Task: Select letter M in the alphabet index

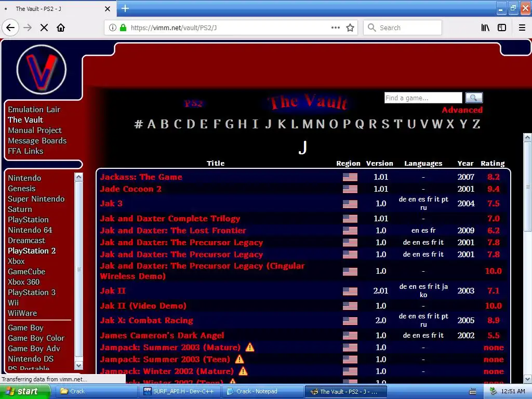Action: point(308,124)
